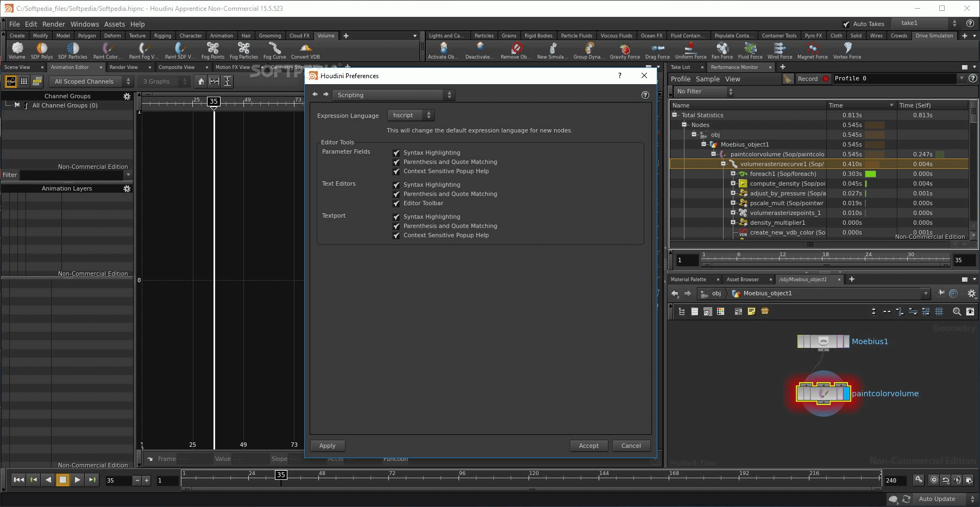Click the network editor search magnifier icon
The width and height of the screenshot is (980, 507).
click(957, 312)
